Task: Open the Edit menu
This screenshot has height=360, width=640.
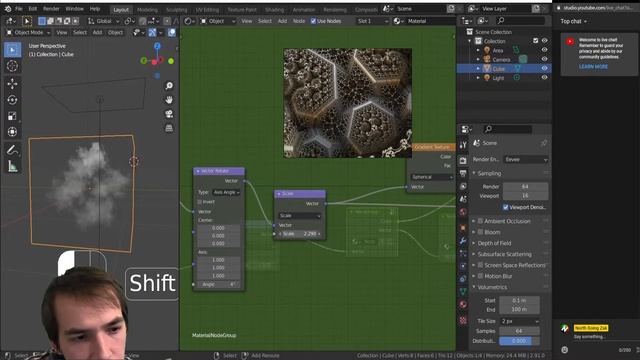Action: point(33,9)
